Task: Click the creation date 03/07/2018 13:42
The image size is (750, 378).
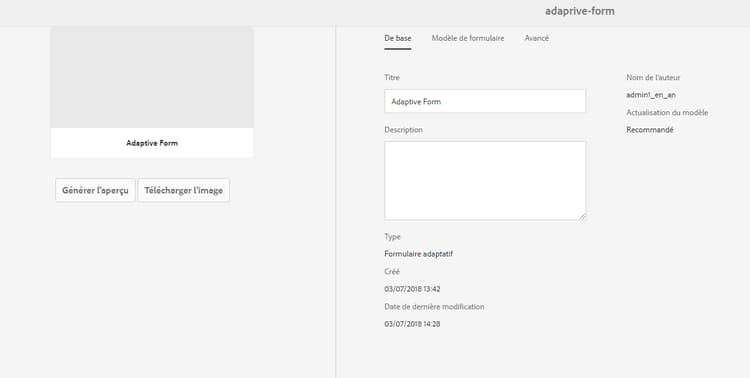Action: pyautogui.click(x=412, y=289)
